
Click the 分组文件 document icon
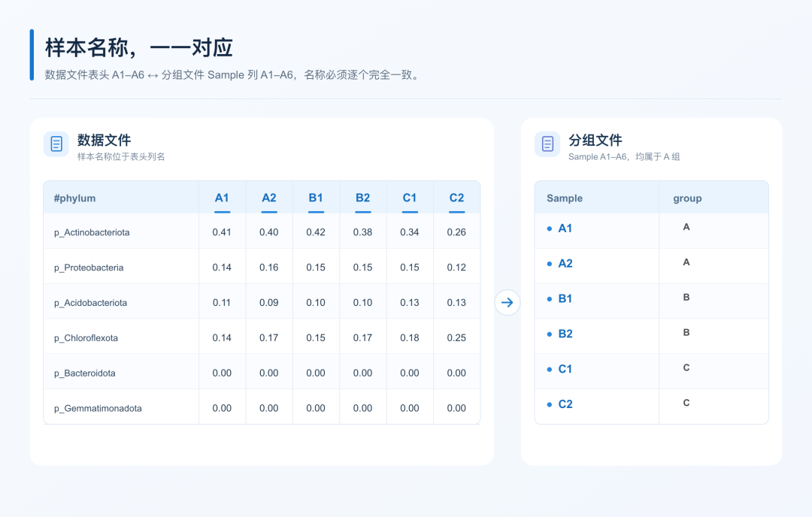(547, 144)
